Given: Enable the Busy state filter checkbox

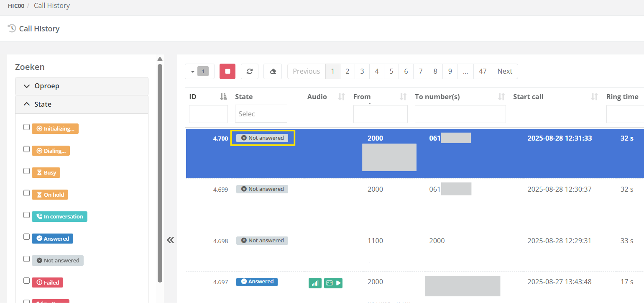Looking at the screenshot, I should coord(27,171).
